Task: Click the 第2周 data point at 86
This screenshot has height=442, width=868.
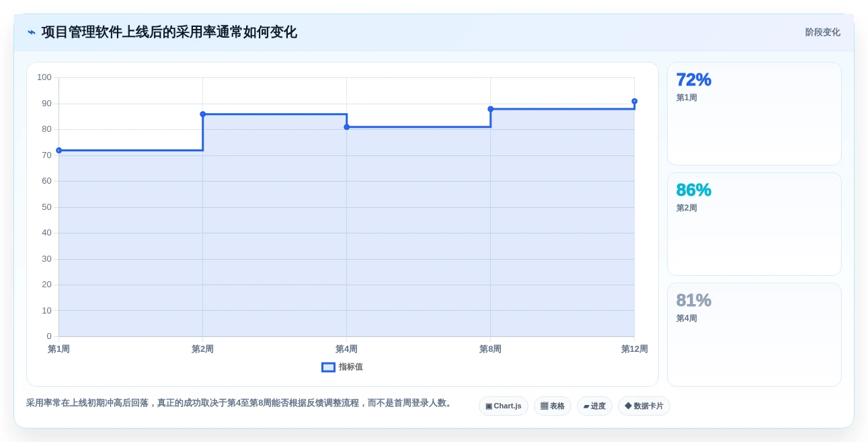Action: tap(203, 114)
